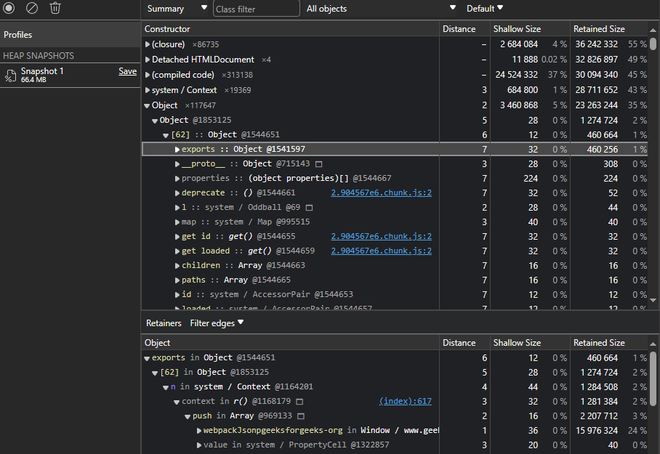Screen dimensions: 660x454
Task: Select id :: system / AccessorPair row
Action: click(x=395, y=295)
